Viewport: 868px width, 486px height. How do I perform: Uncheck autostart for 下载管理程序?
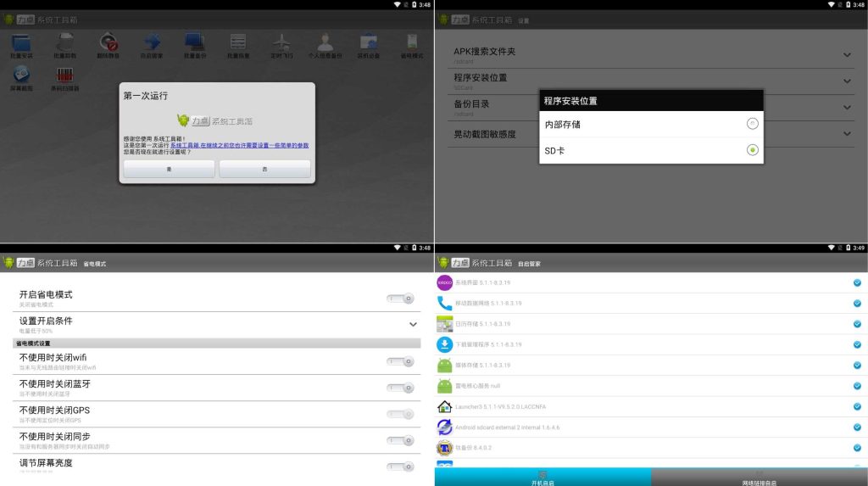(x=857, y=344)
